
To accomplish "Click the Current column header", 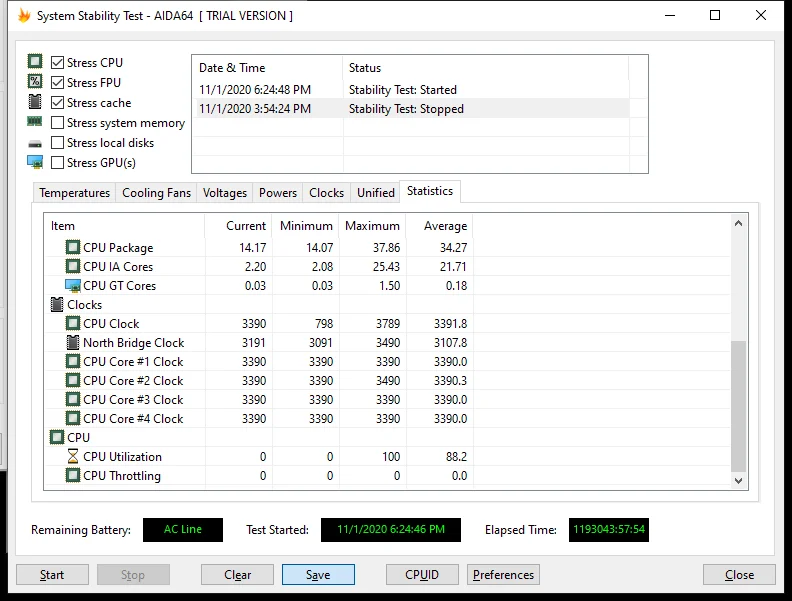I will coord(238,226).
